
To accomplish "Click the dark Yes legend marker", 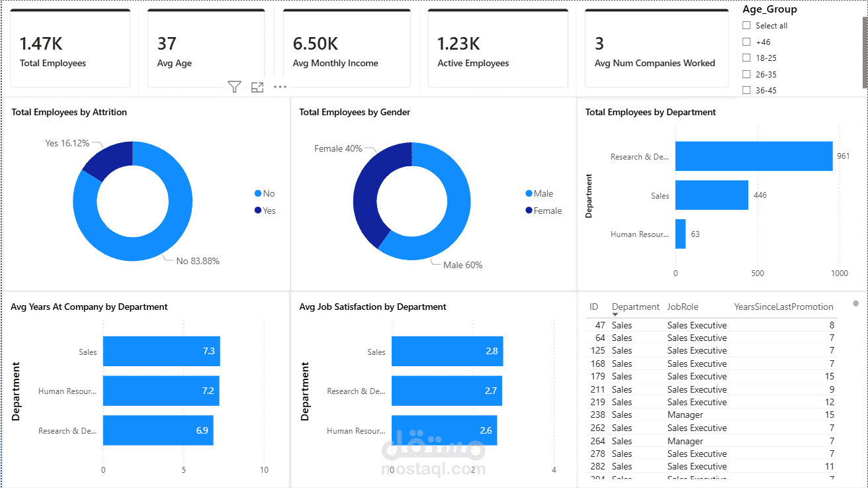I will tap(258, 211).
